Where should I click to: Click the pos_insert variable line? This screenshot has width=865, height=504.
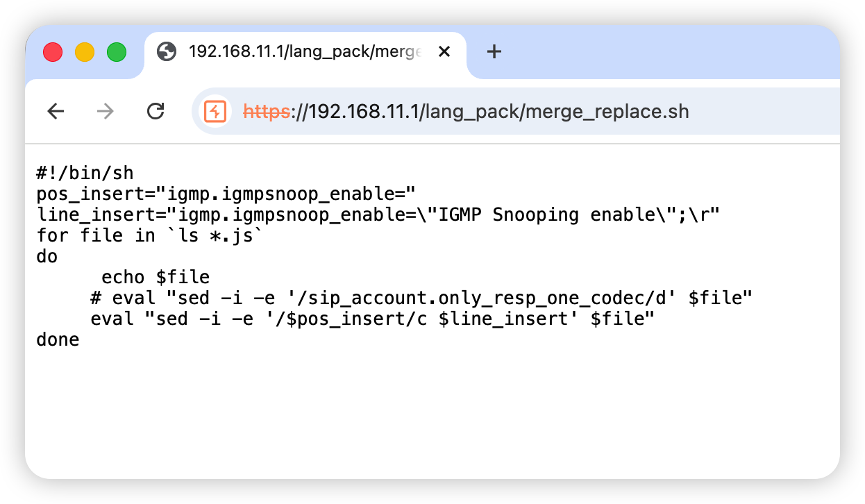coord(226,193)
